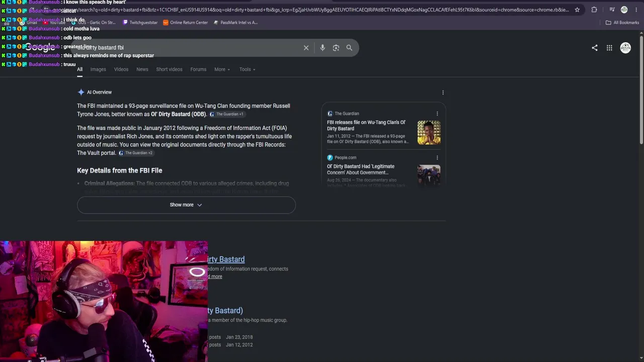
Task: Open options for the People.com source card
Action: coord(437,157)
